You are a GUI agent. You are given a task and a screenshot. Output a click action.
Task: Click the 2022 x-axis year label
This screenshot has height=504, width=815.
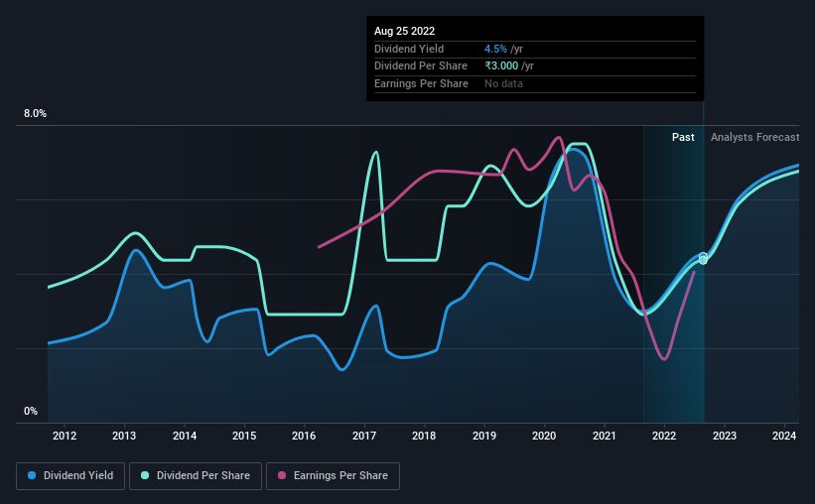click(x=664, y=436)
